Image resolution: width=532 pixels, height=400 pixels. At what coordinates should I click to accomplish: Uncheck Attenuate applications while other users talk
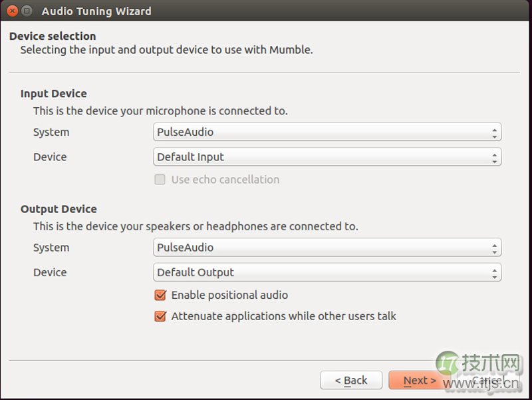(160, 316)
